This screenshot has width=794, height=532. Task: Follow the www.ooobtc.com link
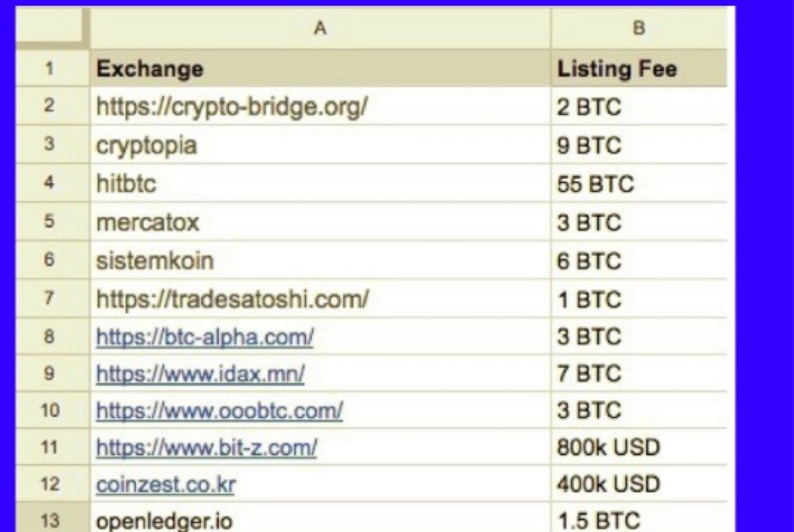[x=219, y=410]
